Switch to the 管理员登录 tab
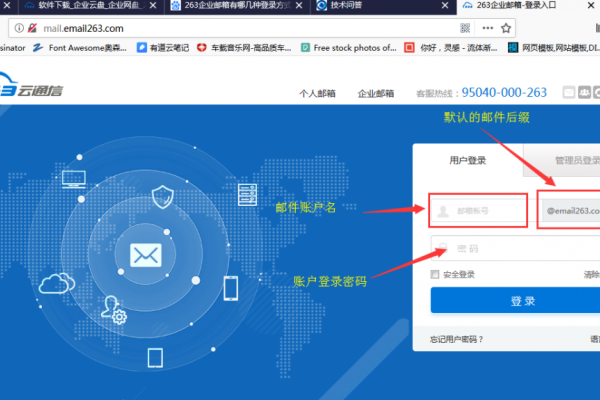 pos(575,159)
